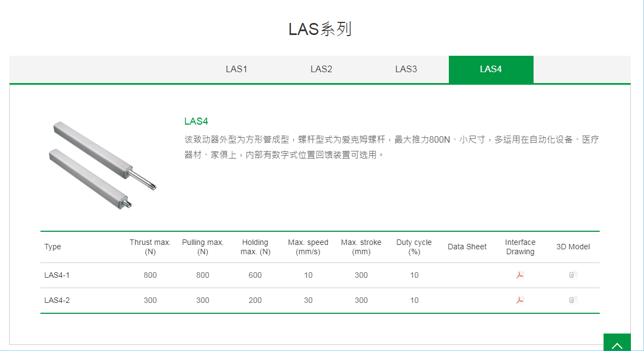The height and width of the screenshot is (351, 644).
Task: Switch to the LAS1 tab
Action: 236,69
